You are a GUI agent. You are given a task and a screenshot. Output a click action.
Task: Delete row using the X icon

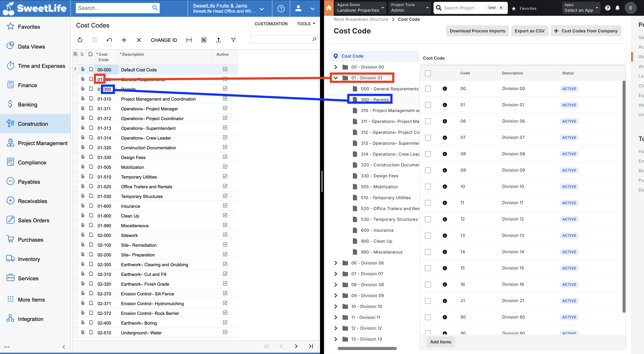click(139, 40)
